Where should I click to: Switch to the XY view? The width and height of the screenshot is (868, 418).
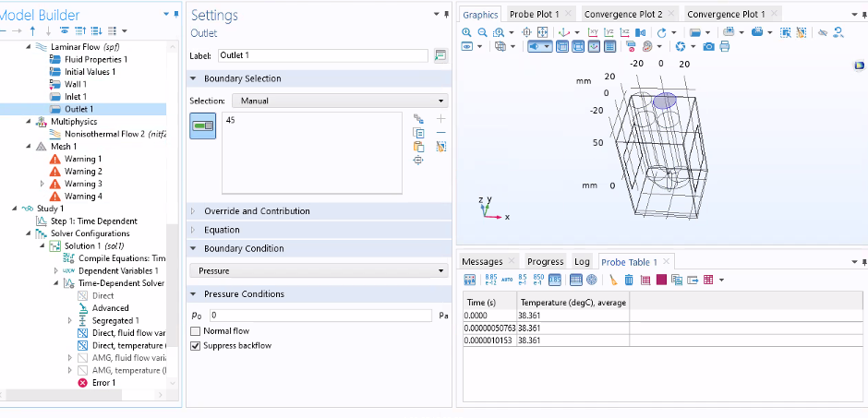coord(592,31)
